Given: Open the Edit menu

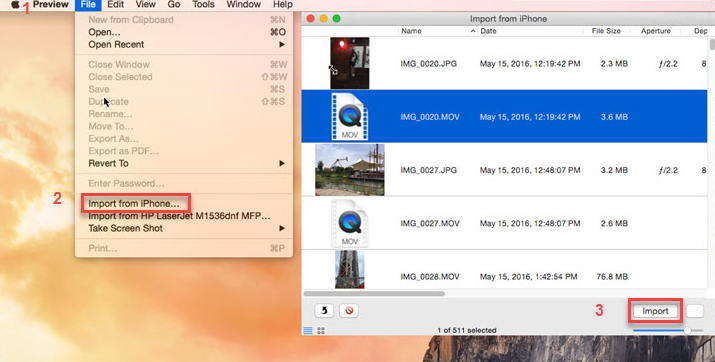Looking at the screenshot, I should click(115, 5).
